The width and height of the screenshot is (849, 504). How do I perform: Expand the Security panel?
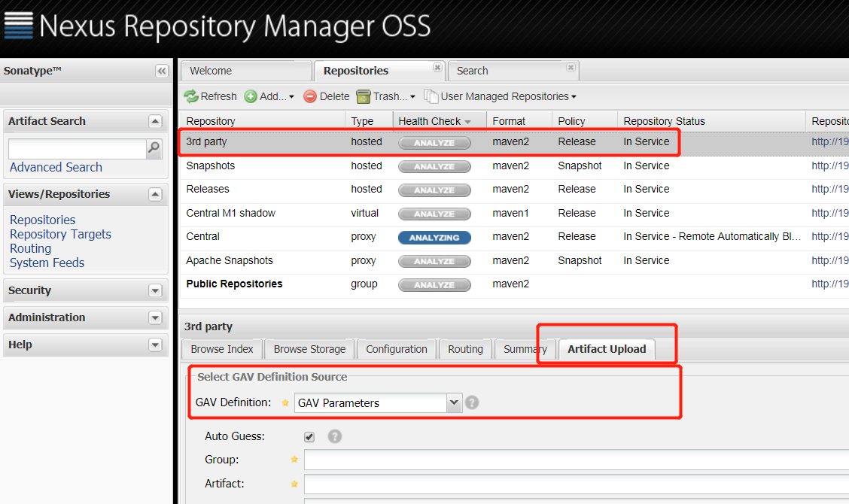tap(155, 290)
